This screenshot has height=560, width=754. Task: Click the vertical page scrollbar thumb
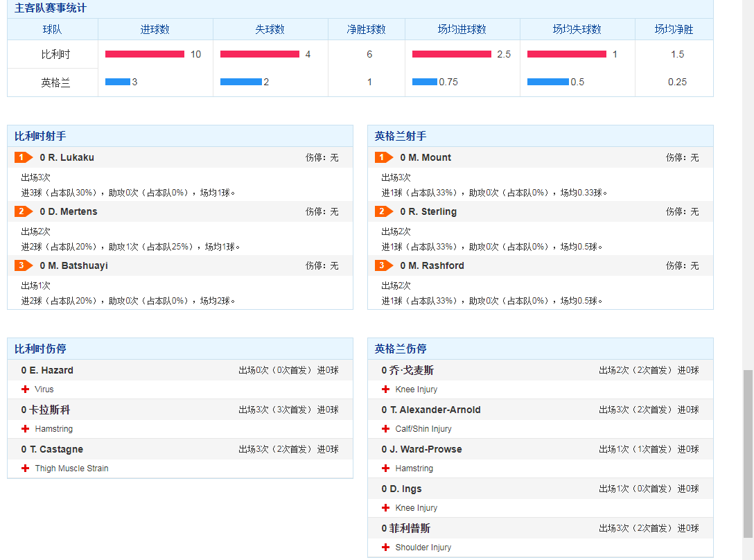[748, 454]
